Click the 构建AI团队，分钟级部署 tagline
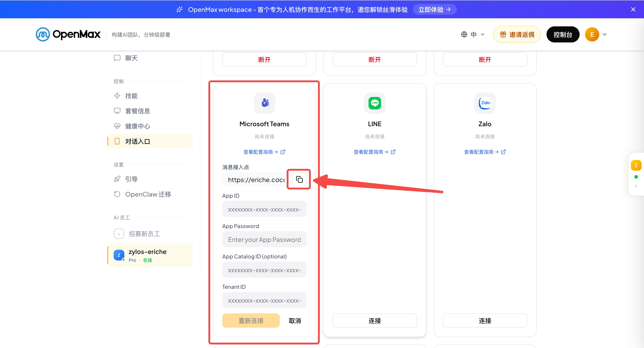 pos(141,35)
